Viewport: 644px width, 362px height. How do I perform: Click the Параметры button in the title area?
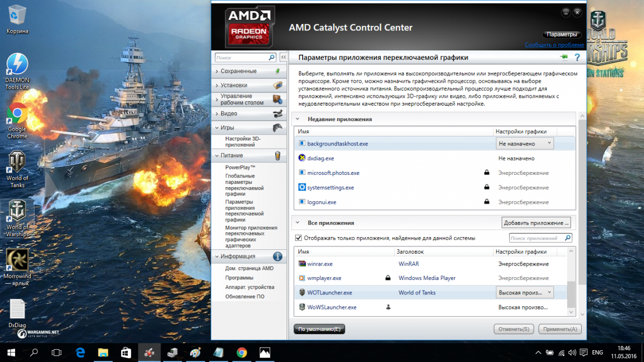click(x=561, y=34)
